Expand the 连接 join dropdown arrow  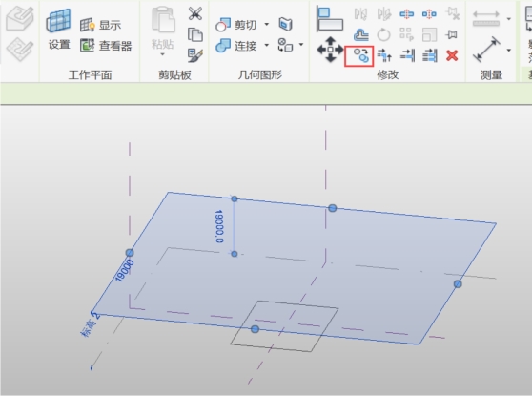pos(267,45)
